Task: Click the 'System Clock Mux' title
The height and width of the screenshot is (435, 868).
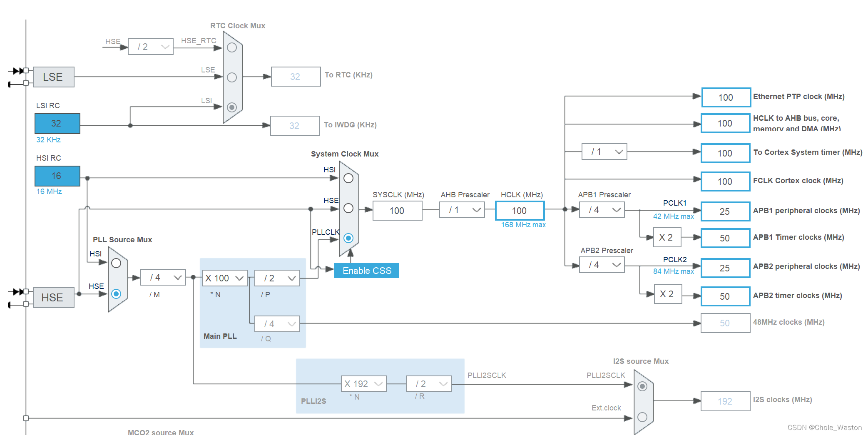Action: [x=345, y=154]
